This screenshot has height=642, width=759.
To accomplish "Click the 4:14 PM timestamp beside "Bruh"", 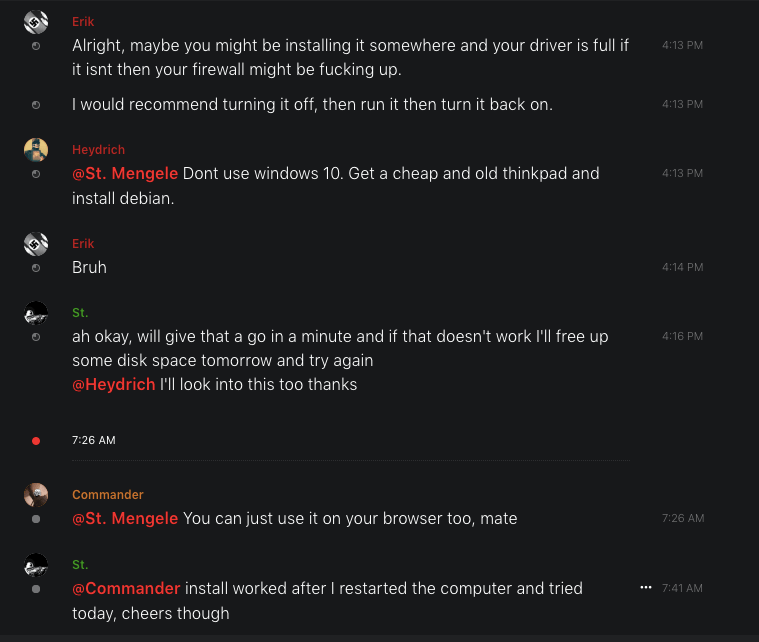I will click(x=682, y=267).
